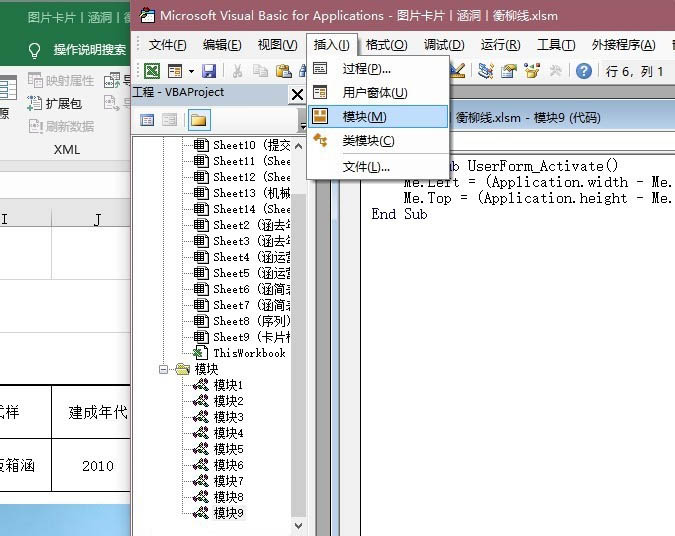Toggle Folders view in project panel
Image resolution: width=675 pixels, height=536 pixels.
(x=198, y=120)
